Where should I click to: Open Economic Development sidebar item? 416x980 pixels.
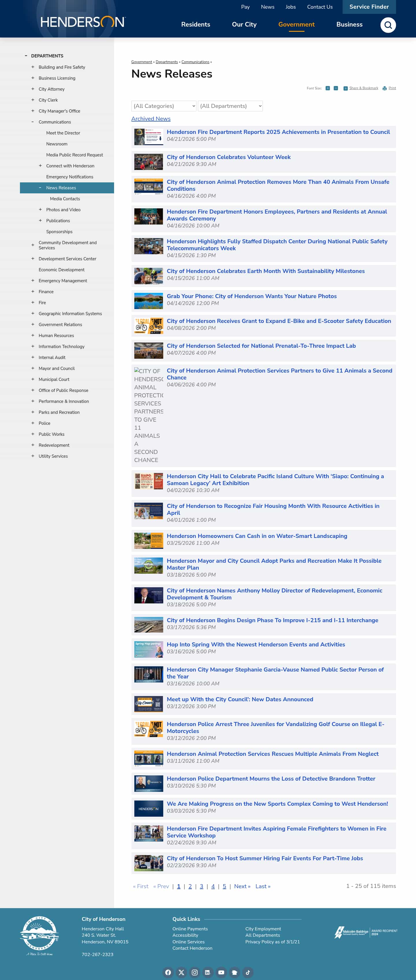click(61, 270)
